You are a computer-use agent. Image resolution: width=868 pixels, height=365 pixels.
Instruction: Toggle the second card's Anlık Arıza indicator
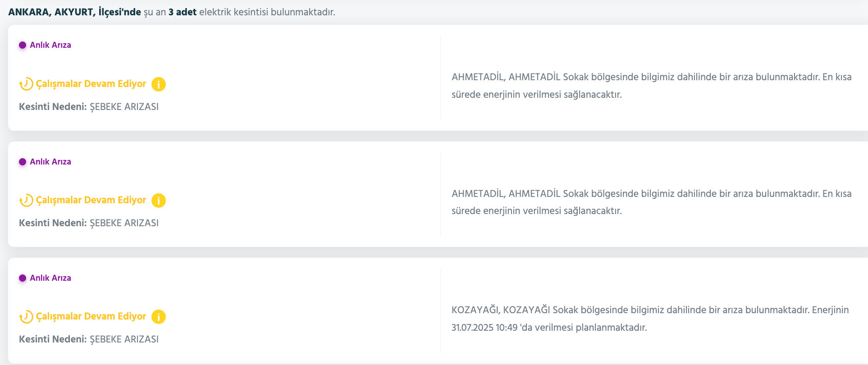[45, 161]
